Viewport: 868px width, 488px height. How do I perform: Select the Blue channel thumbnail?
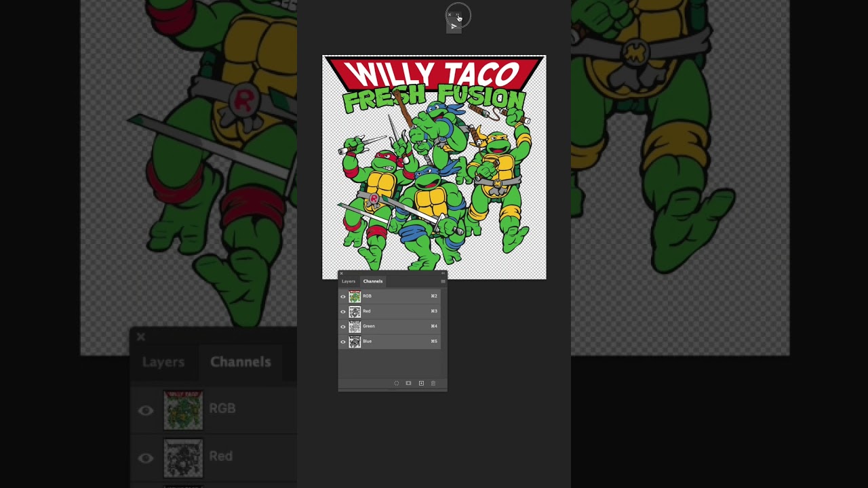pyautogui.click(x=355, y=341)
